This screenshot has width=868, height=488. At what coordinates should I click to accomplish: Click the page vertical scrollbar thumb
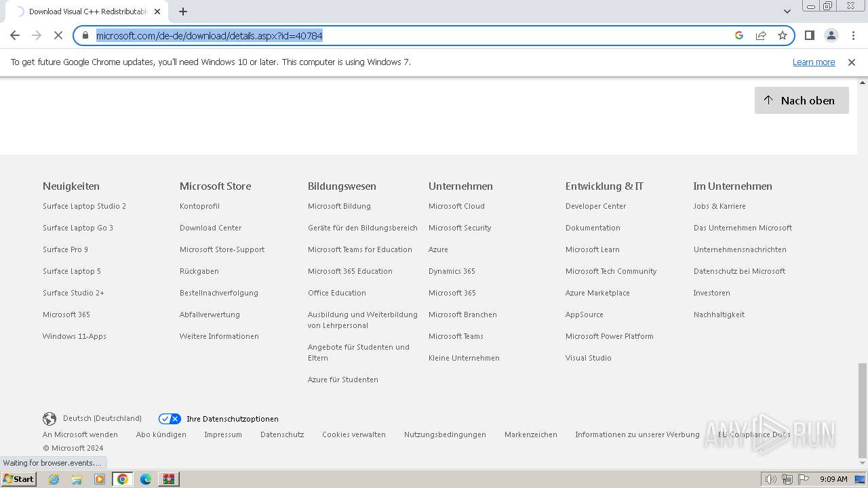tap(863, 411)
